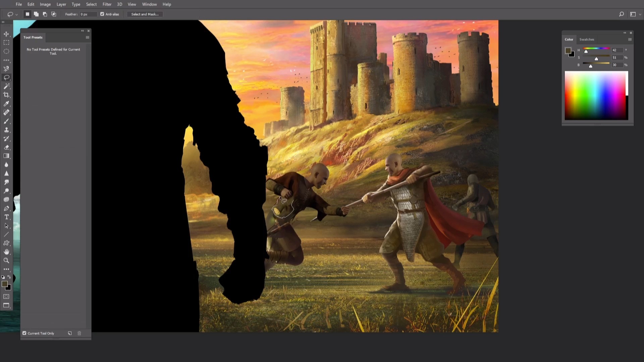Open the Window menu
Image resolution: width=644 pixels, height=362 pixels.
pos(149,4)
